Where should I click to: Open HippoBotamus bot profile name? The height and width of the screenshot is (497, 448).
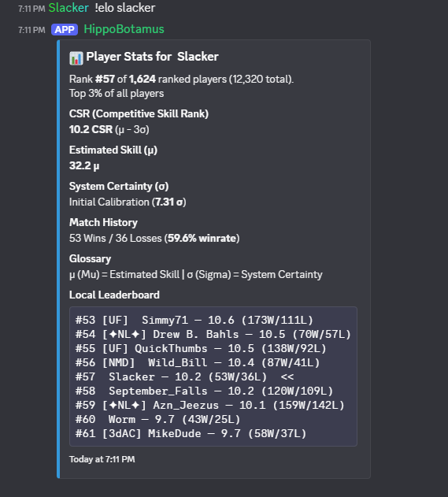coord(124,29)
